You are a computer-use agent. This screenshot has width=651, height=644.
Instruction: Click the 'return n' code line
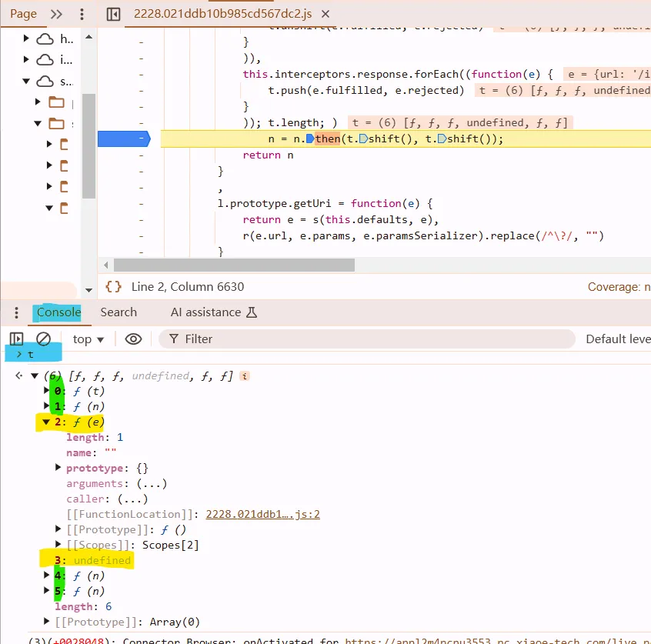(269, 155)
